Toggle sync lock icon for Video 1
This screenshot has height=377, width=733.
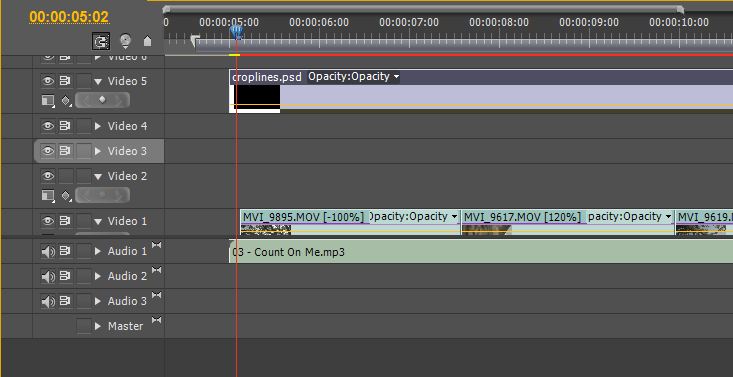(65, 221)
